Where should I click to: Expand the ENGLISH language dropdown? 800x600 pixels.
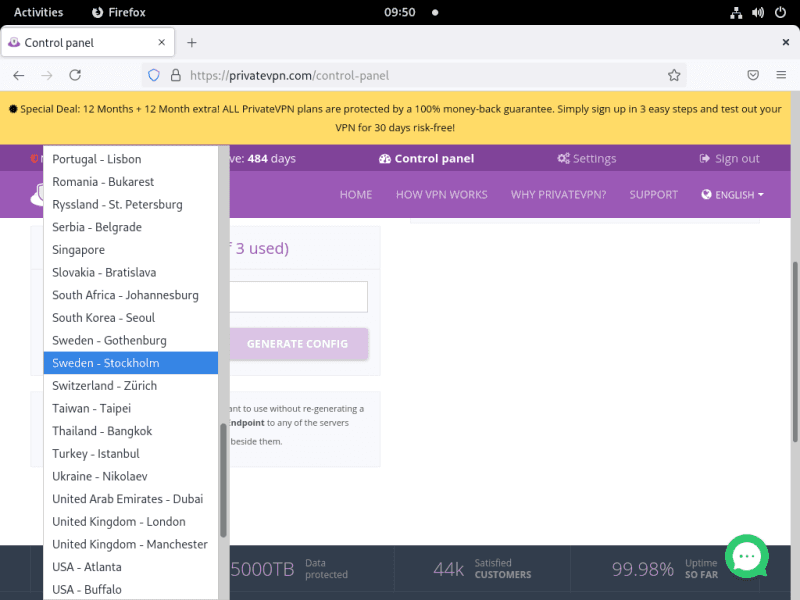click(x=733, y=195)
